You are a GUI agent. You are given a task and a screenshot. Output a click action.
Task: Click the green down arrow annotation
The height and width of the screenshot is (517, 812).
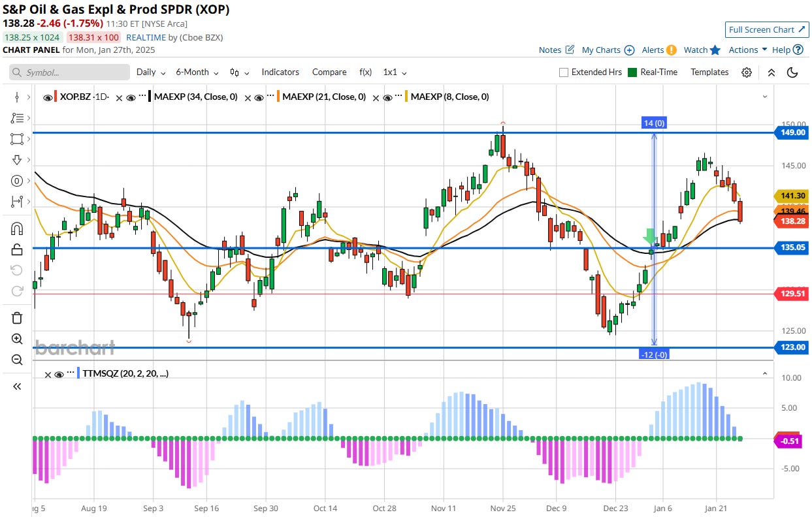coord(650,238)
